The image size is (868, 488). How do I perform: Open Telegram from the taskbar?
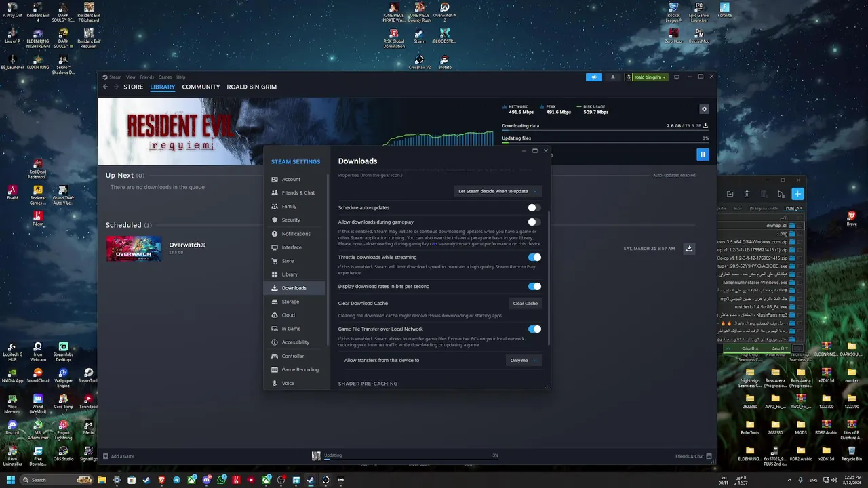177,480
